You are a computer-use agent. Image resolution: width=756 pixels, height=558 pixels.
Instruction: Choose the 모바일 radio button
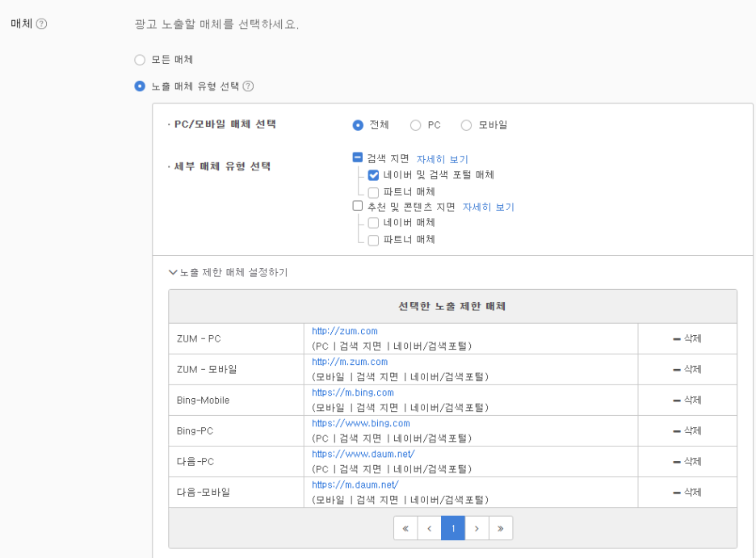pos(466,125)
